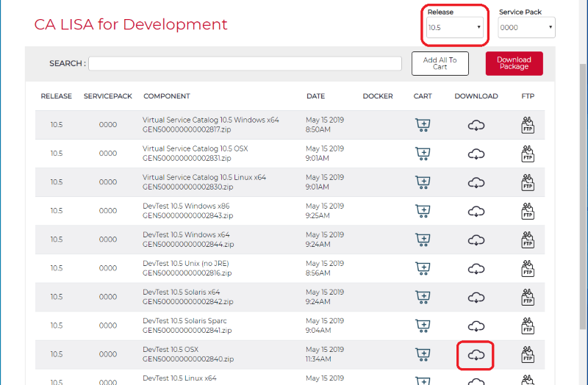Image resolution: width=588 pixels, height=385 pixels.
Task: Focus the Search input field
Action: [x=245, y=64]
